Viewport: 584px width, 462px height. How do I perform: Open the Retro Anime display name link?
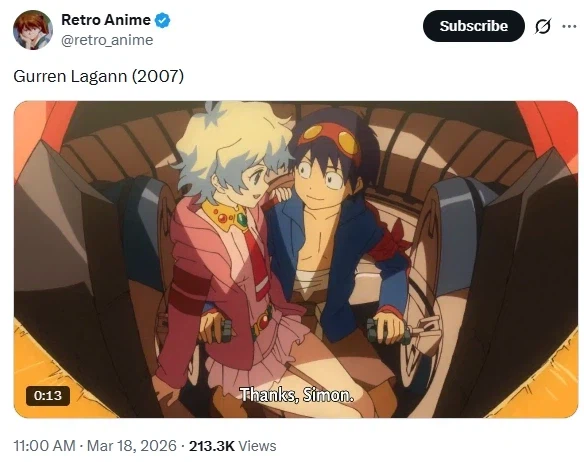[x=106, y=20]
